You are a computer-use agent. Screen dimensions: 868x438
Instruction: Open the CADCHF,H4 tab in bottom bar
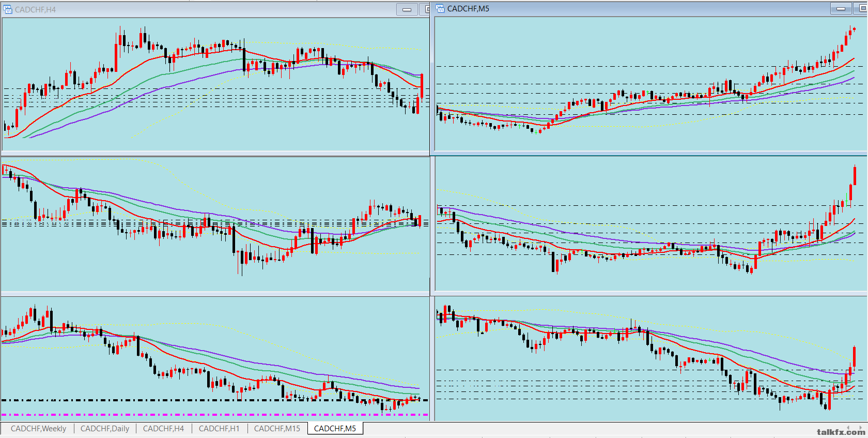tap(163, 428)
